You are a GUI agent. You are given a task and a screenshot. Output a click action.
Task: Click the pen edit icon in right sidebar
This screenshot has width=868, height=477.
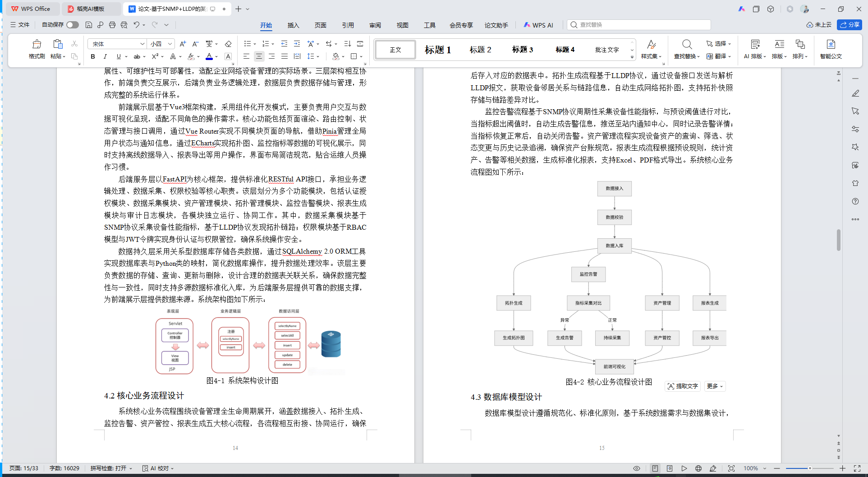[855, 93]
